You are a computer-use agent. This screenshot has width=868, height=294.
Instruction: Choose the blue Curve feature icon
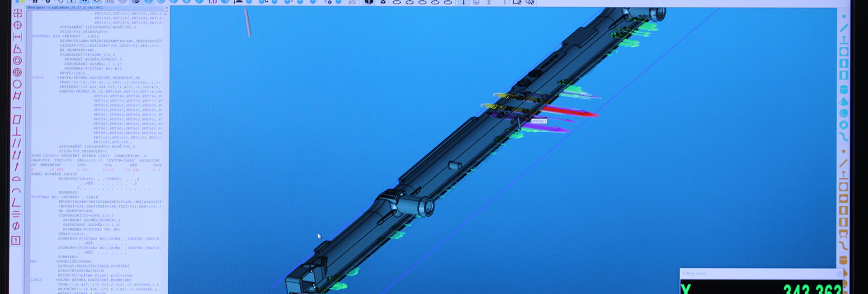844,136
